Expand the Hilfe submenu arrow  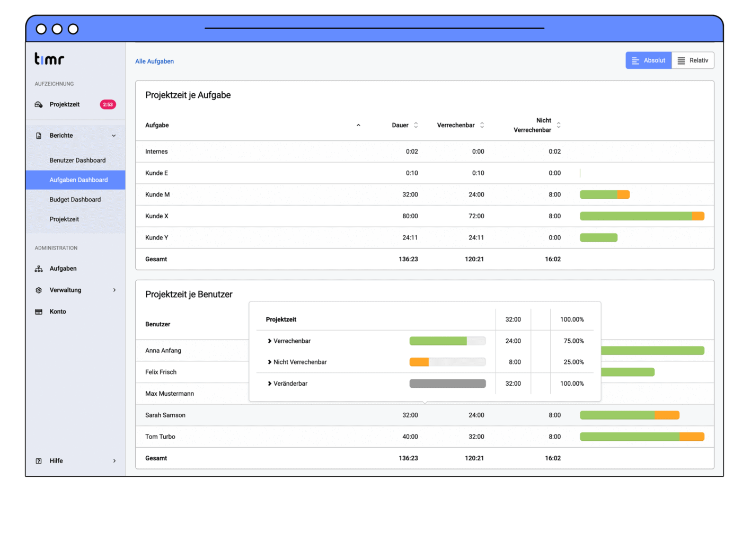coord(114,461)
